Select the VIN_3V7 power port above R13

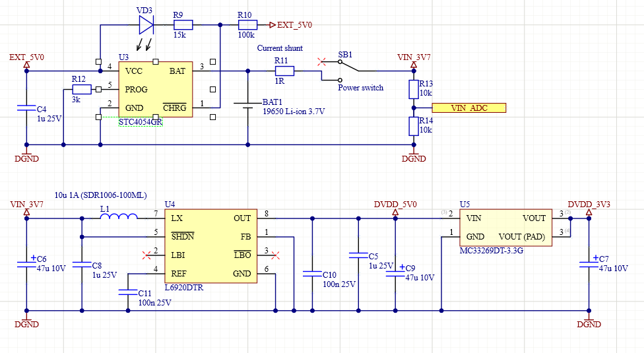[x=414, y=60]
